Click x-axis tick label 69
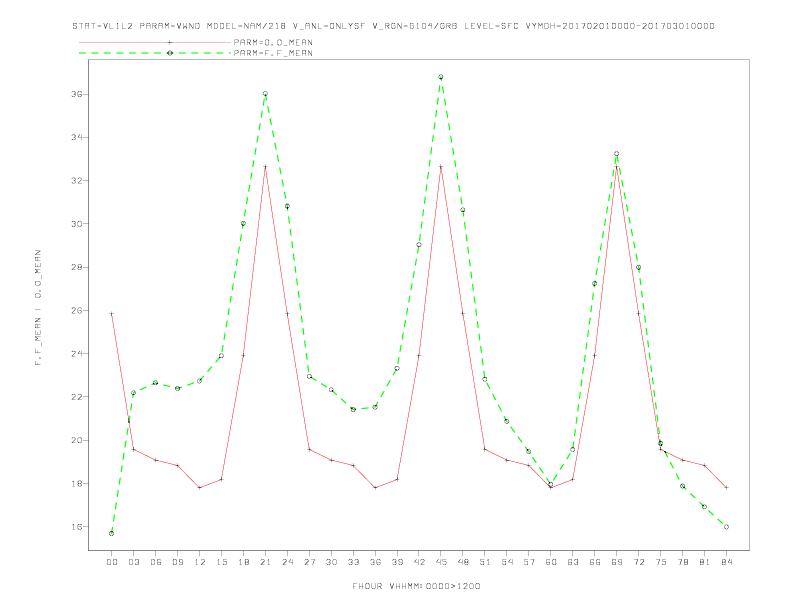Image resolution: width=792 pixels, height=612 pixels. [617, 562]
